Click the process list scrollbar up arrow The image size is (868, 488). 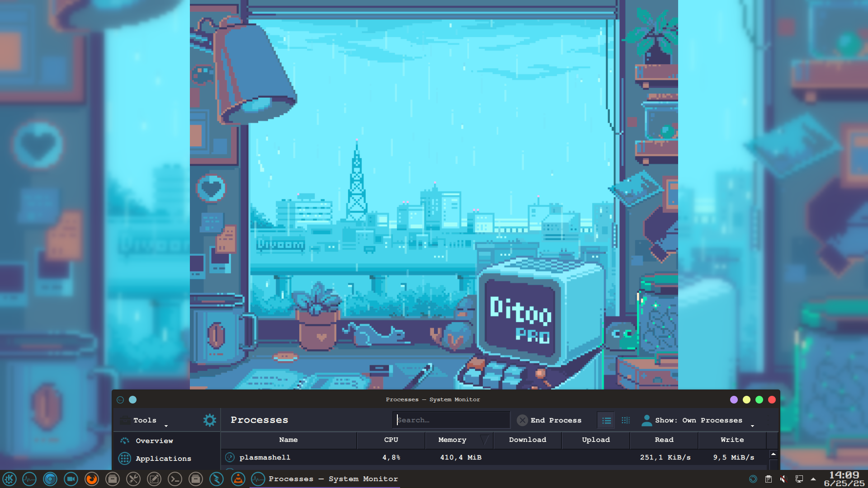coord(774,454)
